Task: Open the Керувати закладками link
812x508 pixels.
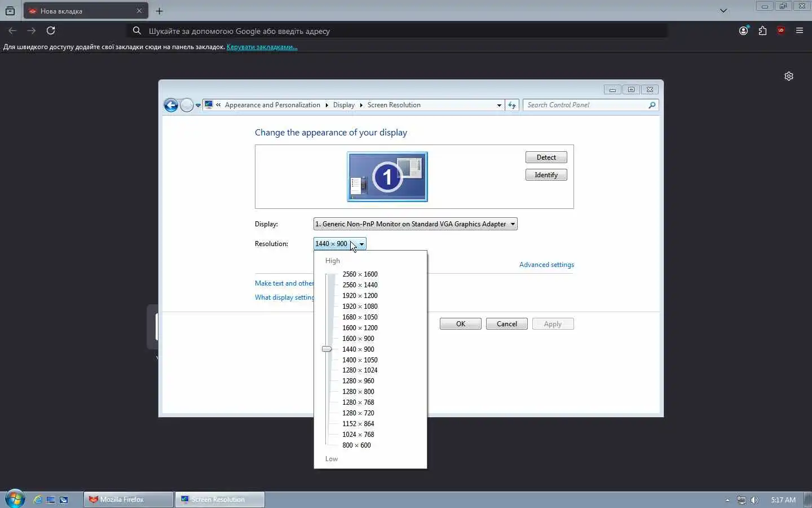Action: [262, 47]
